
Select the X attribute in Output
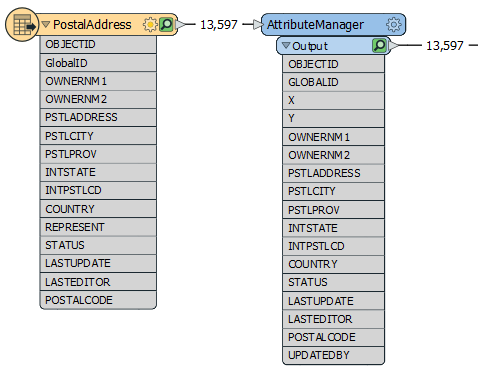point(334,100)
